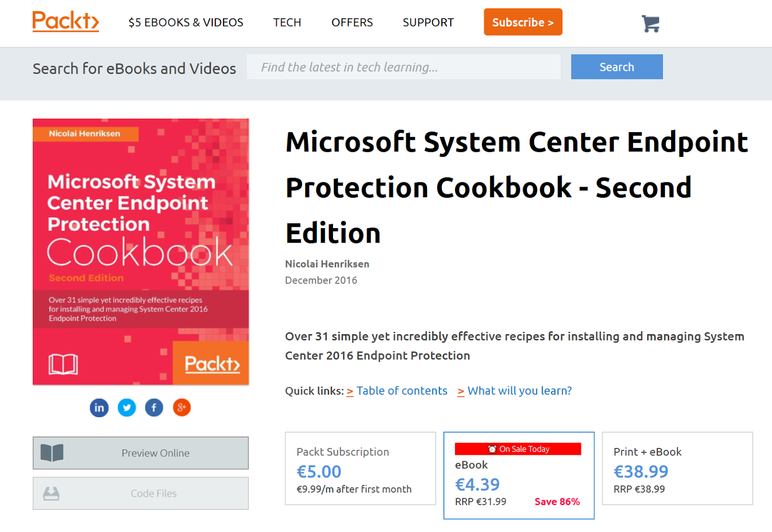Follow the Table of contents quick link
Screen dimensions: 772x532
click(402, 391)
